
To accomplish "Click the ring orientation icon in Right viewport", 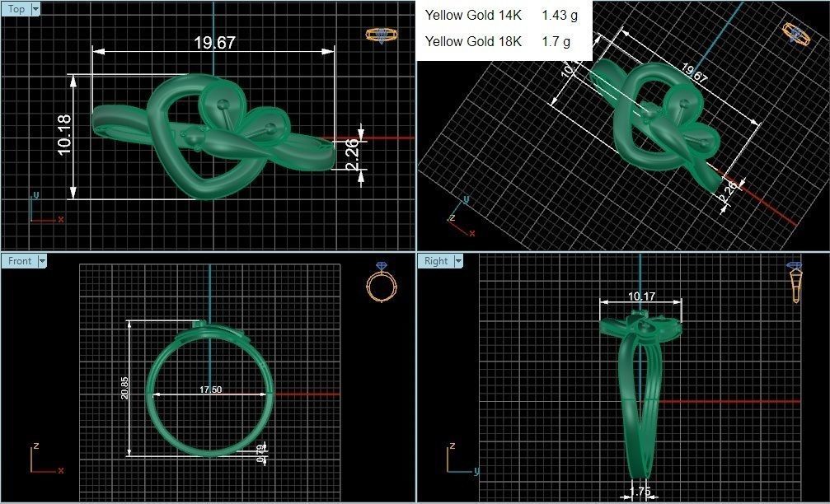I will click(x=795, y=283).
